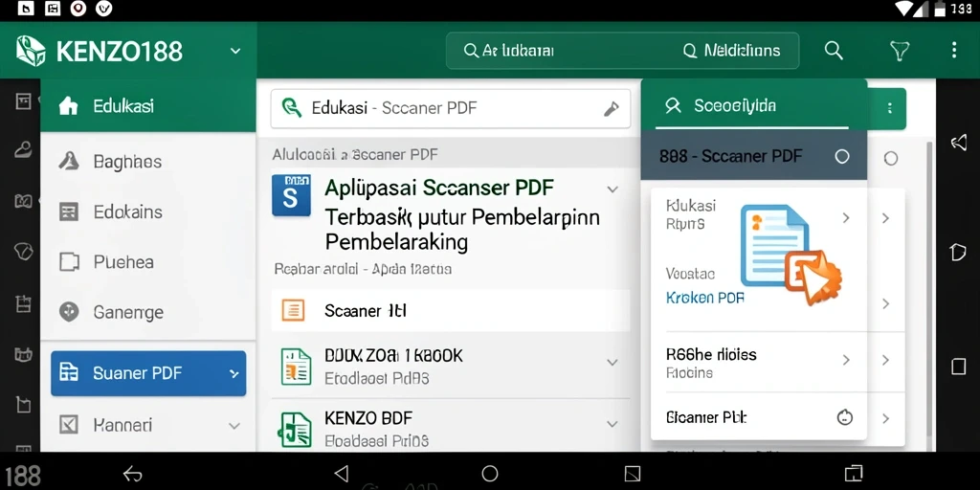
Task: Click the 'Meldidions' search option
Action: [732, 51]
